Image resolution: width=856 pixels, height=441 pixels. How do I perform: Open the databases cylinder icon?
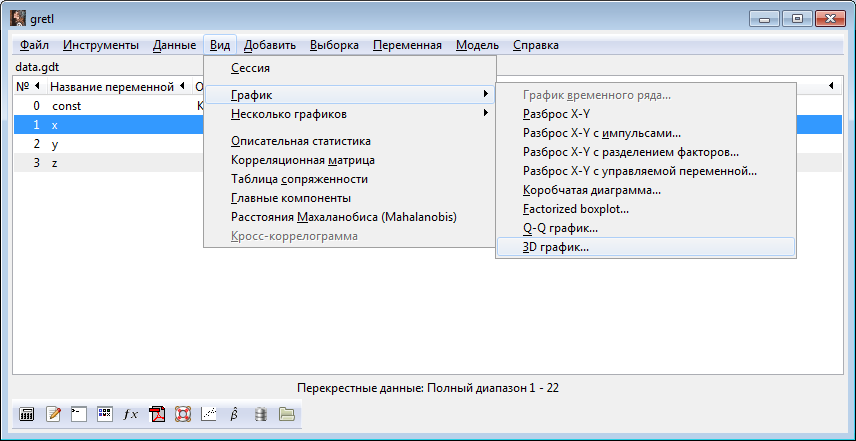click(x=260, y=414)
